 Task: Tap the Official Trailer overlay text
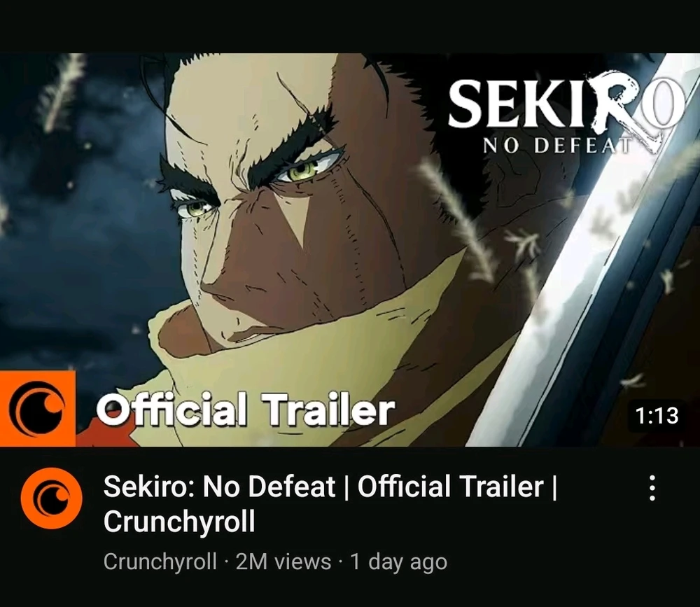(x=246, y=409)
